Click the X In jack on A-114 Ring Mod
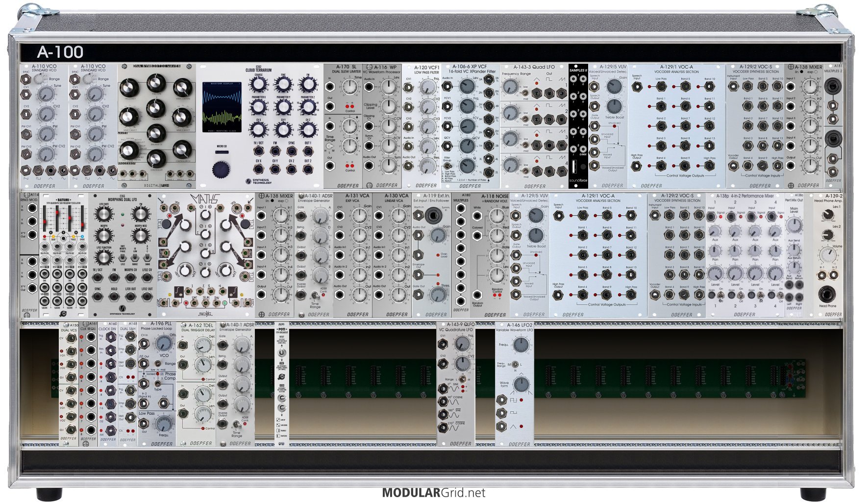Image resolution: width=868 pixels, height=503 pixels. (32, 207)
